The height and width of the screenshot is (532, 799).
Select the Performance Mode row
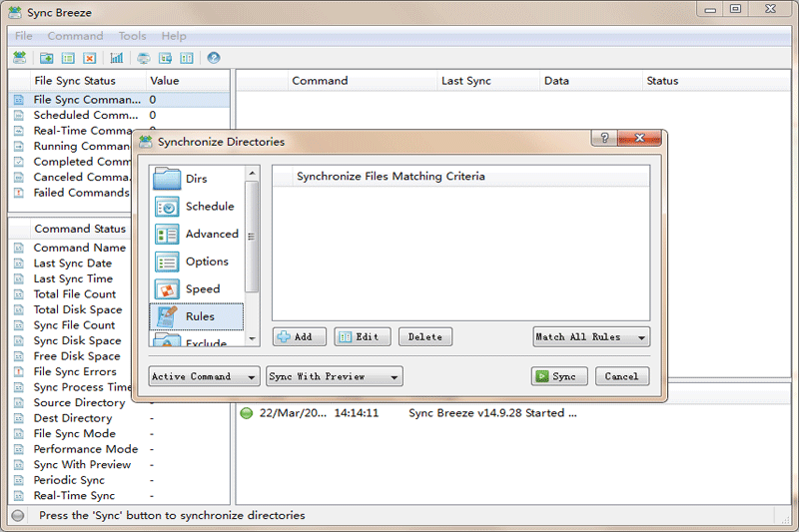pos(119,449)
